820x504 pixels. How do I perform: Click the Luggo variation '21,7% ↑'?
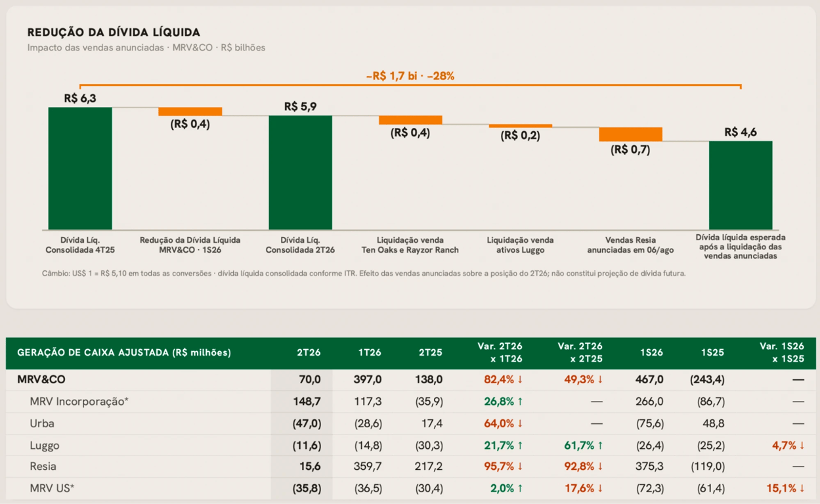[x=504, y=446]
